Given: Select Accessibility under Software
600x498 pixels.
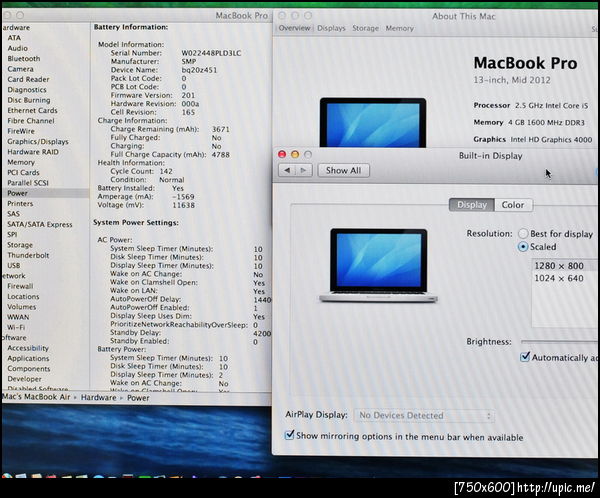Looking at the screenshot, I should tap(28, 348).
